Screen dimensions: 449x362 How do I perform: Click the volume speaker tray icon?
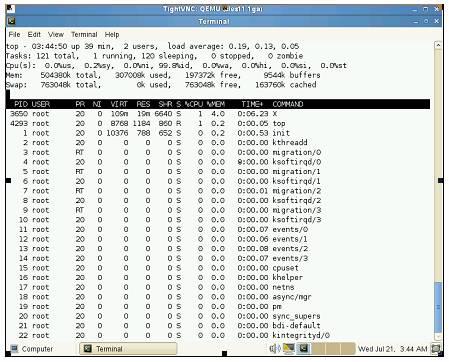point(275,349)
